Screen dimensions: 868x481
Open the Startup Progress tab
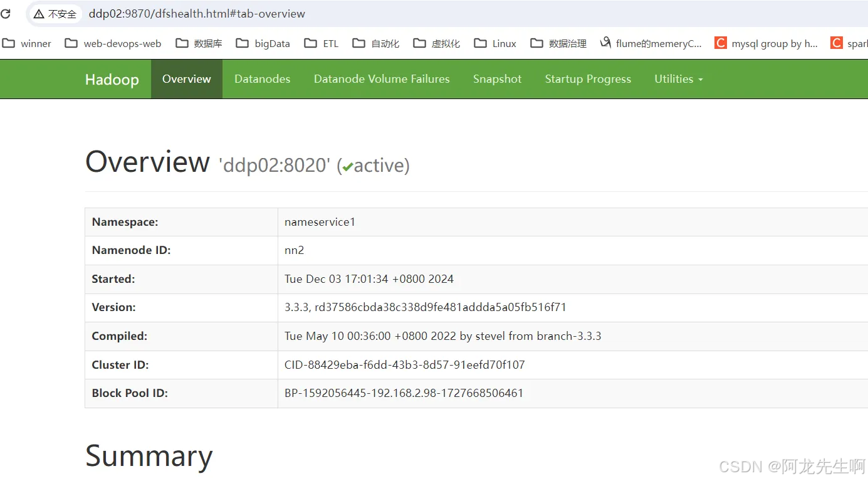588,79
